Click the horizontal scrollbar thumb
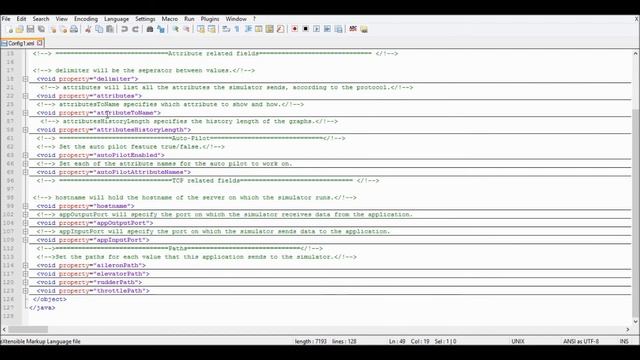640x360 pixels. 28,329
